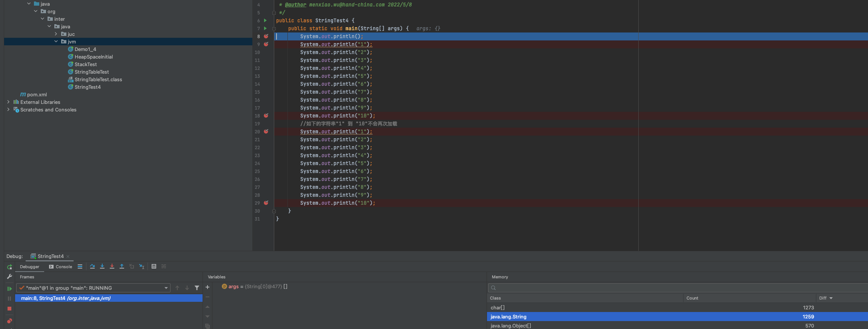This screenshot has width=868, height=329.
Task: Run StringTest4 class from gutter line 6
Action: coord(265,20)
